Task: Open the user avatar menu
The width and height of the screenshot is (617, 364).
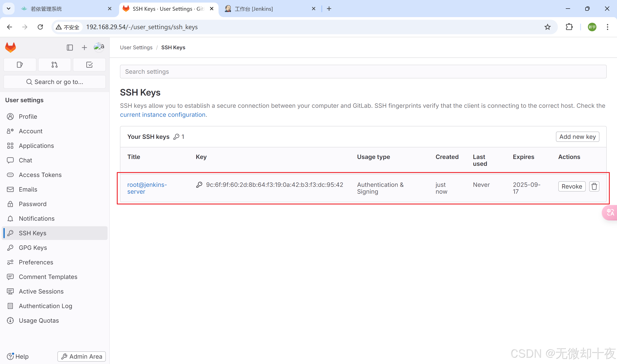Action: click(99, 47)
